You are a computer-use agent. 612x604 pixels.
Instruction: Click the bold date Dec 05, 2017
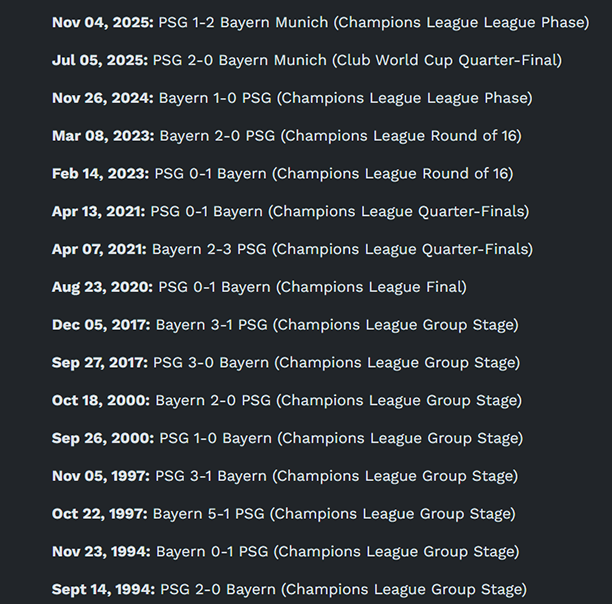coord(101,325)
